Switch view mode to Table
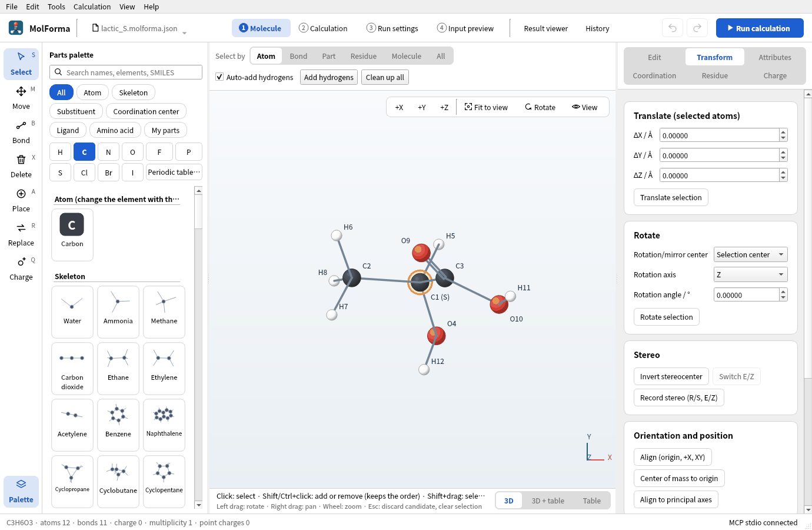812x530 pixels. tap(592, 501)
